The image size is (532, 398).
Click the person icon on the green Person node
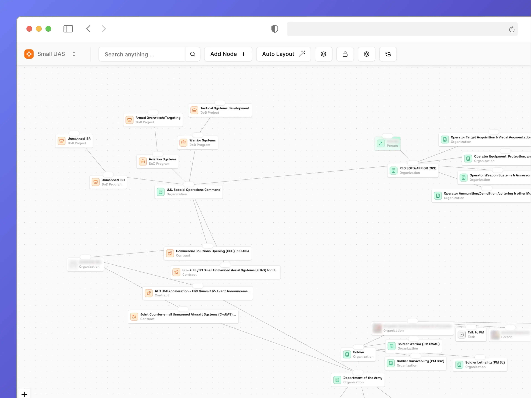point(381,143)
